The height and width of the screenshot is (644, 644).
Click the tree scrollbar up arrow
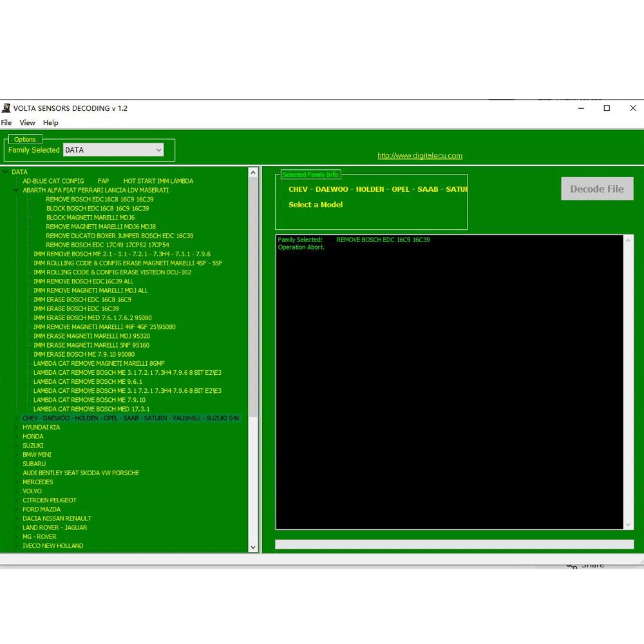click(x=253, y=173)
